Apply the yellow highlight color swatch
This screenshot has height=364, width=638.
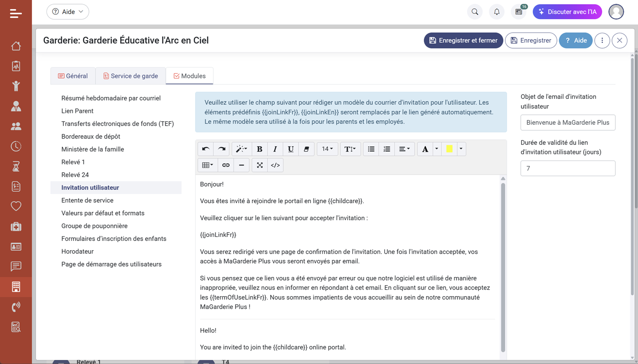449,149
